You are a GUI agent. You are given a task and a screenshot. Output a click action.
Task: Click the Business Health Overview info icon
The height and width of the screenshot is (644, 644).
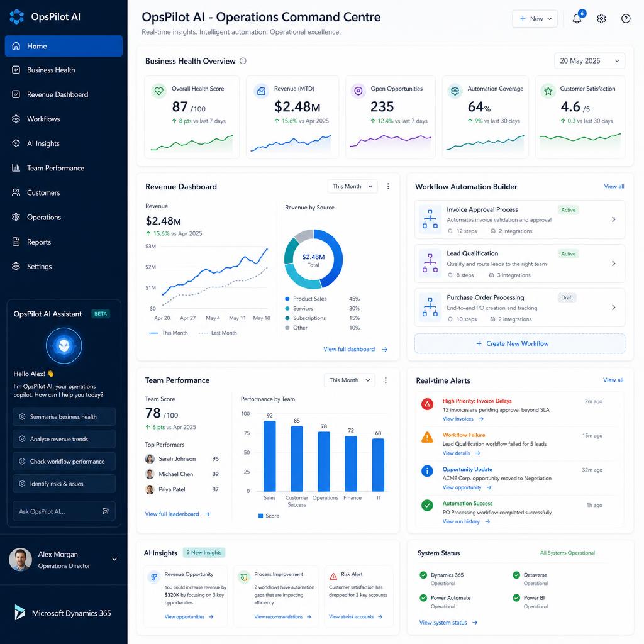(x=243, y=61)
